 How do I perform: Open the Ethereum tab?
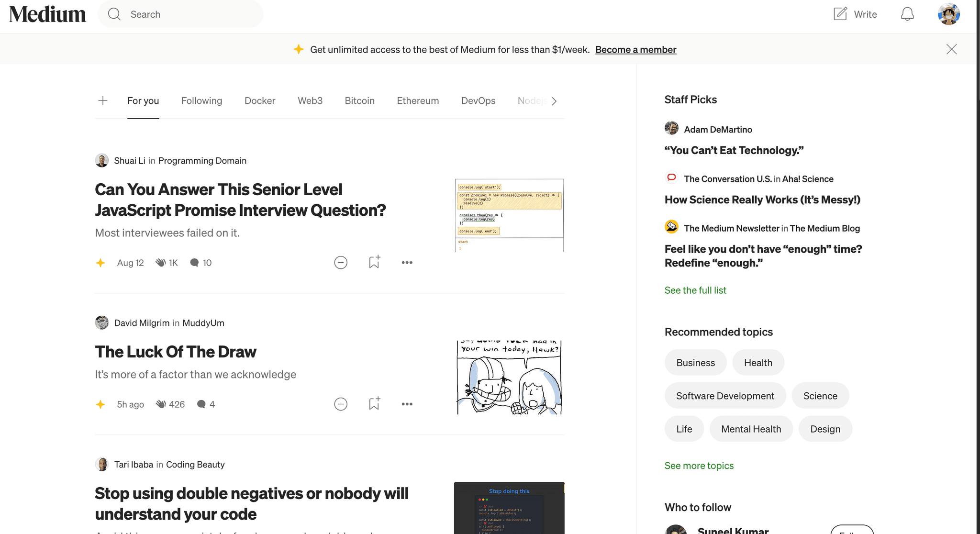418,100
